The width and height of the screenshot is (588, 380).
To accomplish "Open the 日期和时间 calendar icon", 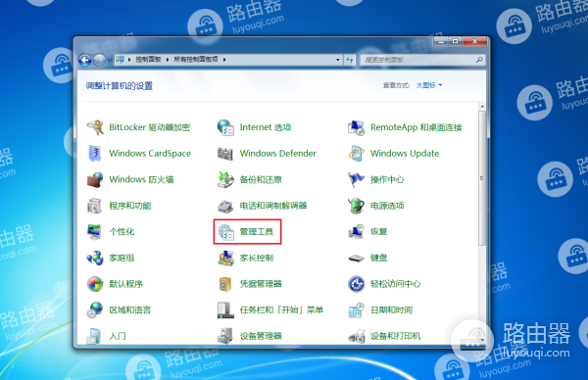I will click(x=357, y=309).
